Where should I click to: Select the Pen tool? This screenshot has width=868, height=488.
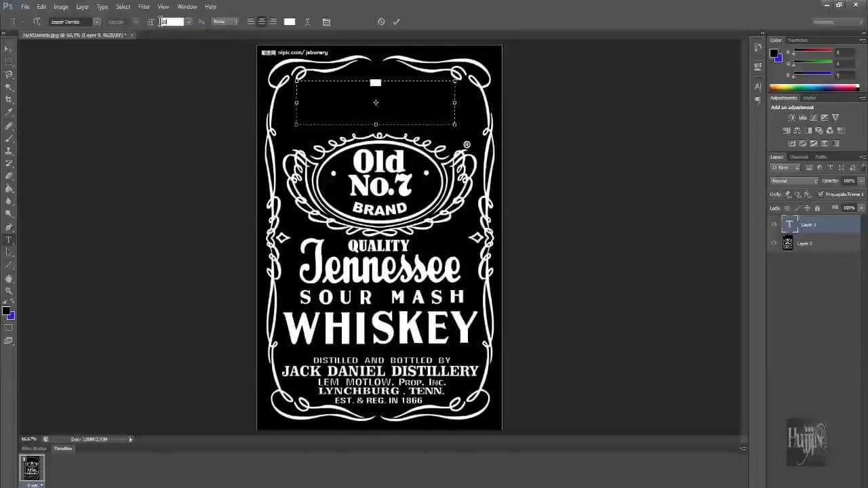(x=8, y=227)
